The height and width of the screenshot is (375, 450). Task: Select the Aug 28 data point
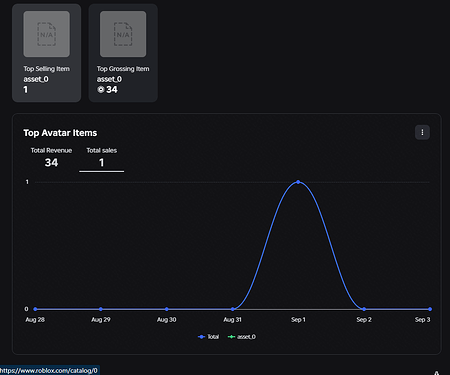pyautogui.click(x=35, y=309)
